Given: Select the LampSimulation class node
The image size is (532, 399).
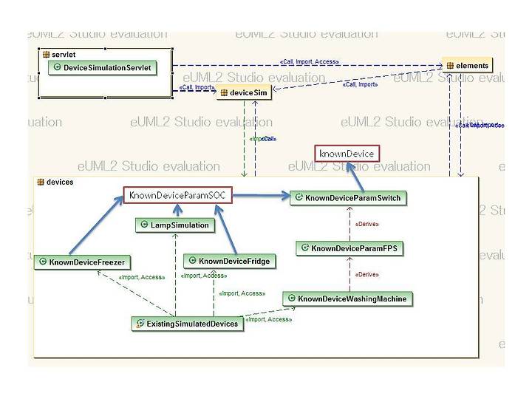Looking at the screenshot, I should pyautogui.click(x=175, y=225).
